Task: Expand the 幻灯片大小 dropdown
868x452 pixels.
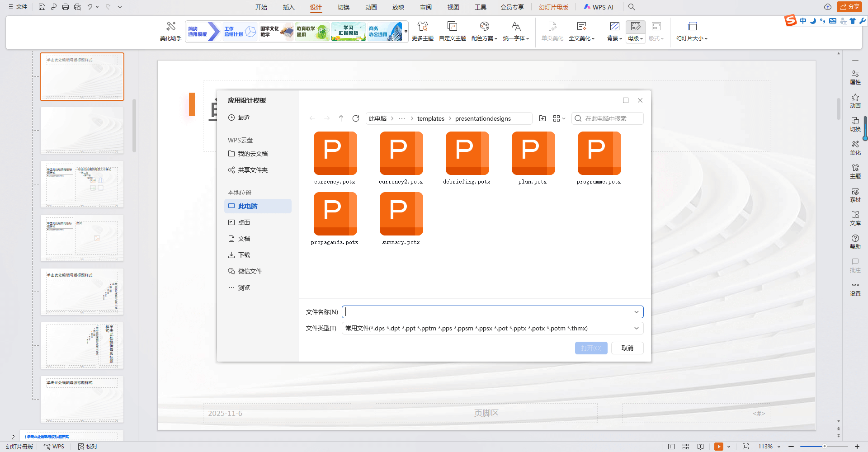Action: click(x=692, y=31)
